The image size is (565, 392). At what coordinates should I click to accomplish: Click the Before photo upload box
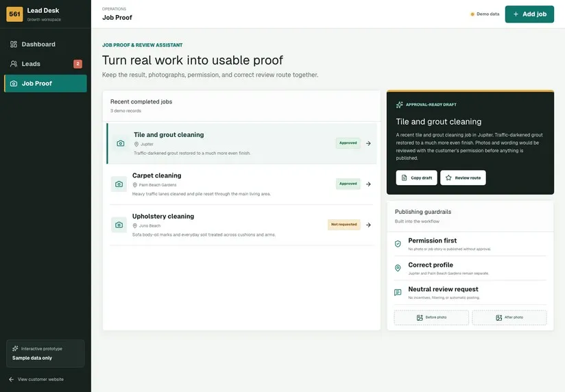pyautogui.click(x=431, y=317)
